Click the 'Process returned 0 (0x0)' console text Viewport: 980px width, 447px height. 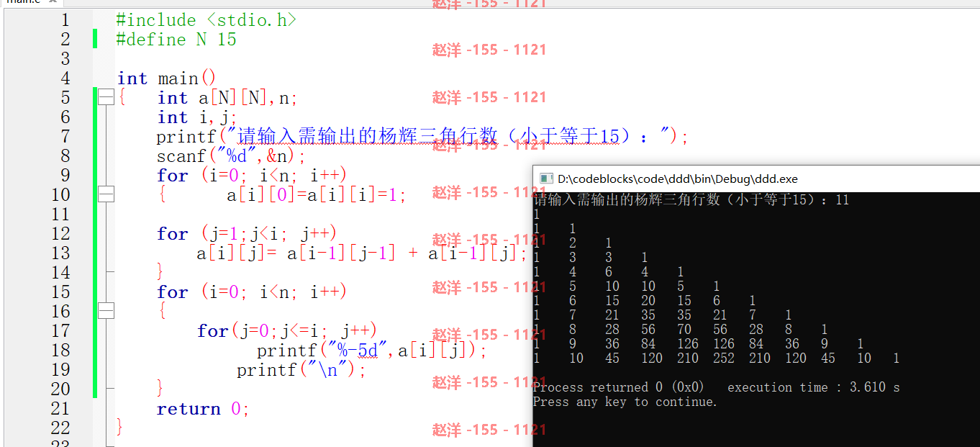click(x=619, y=387)
